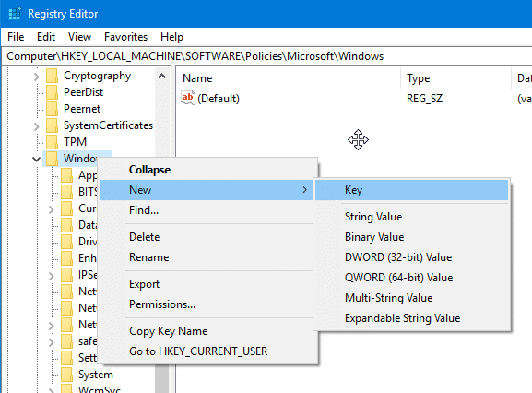
Task: Click the Name column header
Action: coord(290,78)
